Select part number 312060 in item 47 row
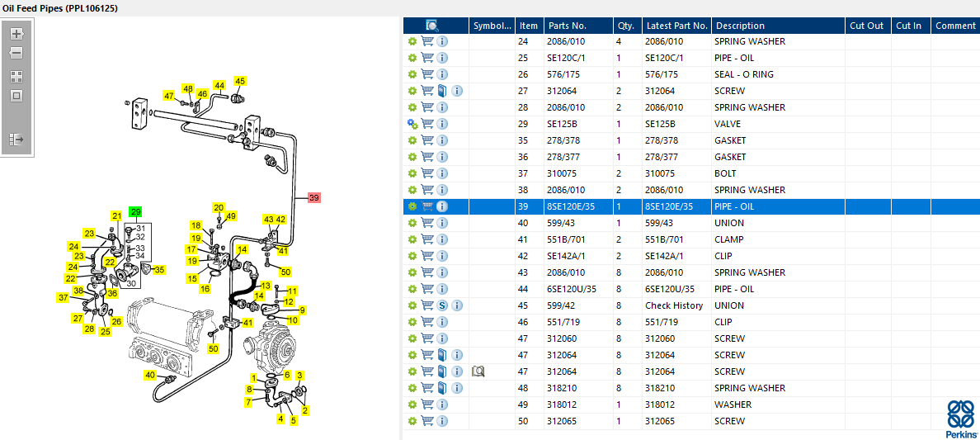This screenshot has width=980, height=440. (563, 338)
